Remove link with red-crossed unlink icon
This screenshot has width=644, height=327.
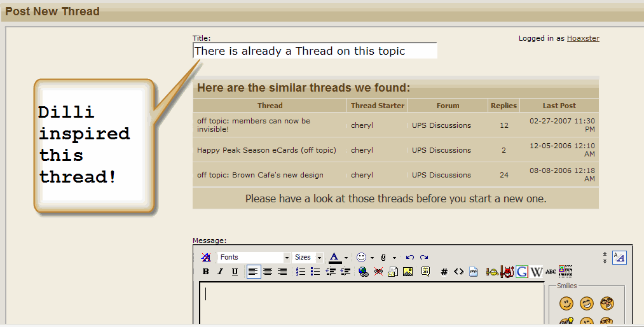(x=379, y=272)
